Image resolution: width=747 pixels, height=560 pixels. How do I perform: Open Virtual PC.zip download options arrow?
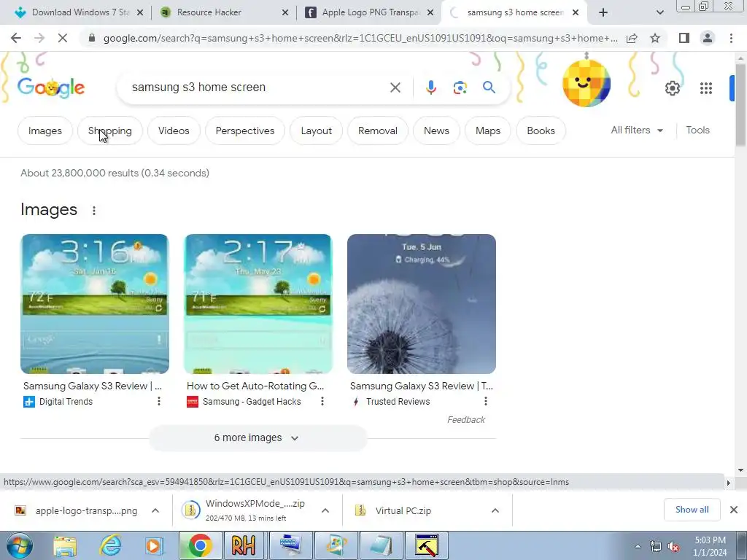(x=495, y=510)
